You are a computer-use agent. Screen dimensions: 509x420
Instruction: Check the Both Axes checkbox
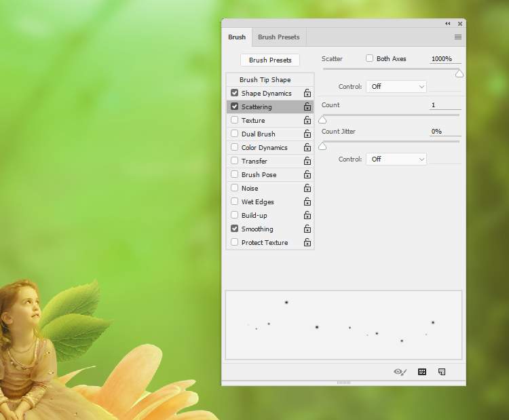369,58
